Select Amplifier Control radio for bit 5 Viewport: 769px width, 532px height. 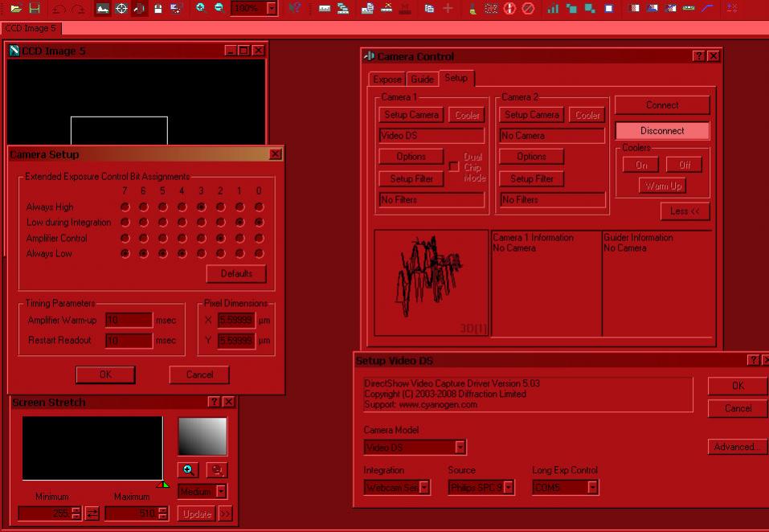pyautogui.click(x=163, y=239)
